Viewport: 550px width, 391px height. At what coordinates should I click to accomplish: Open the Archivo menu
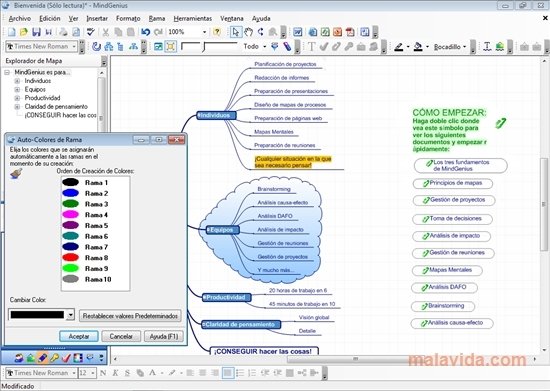20,19
